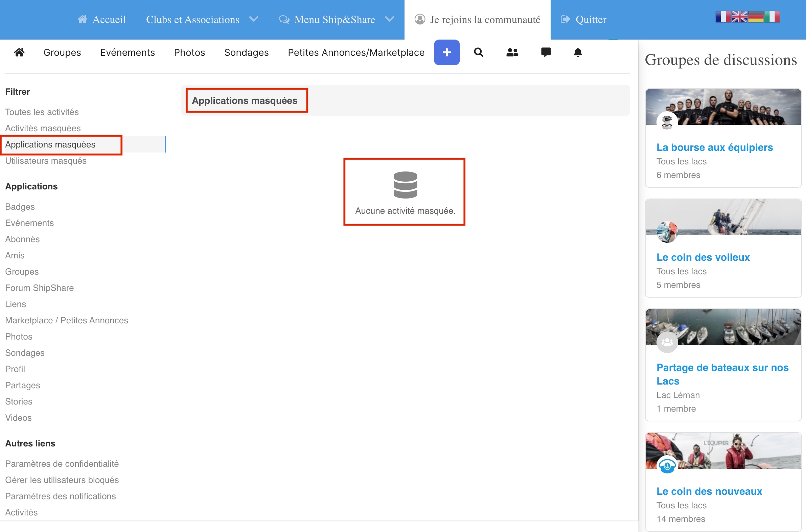Open the friends icon in the toolbar
The width and height of the screenshot is (807, 532).
(512, 52)
